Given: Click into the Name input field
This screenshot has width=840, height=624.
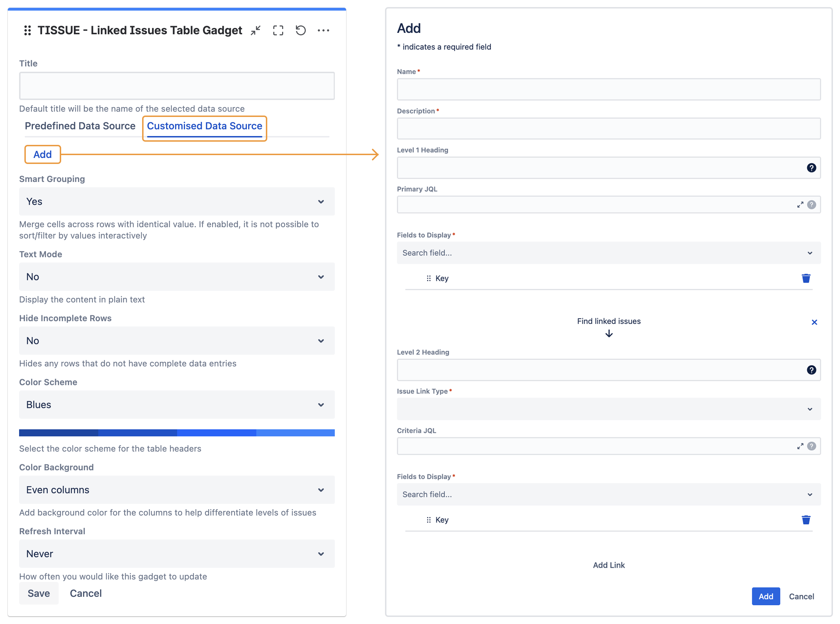Looking at the screenshot, I should click(x=608, y=89).
